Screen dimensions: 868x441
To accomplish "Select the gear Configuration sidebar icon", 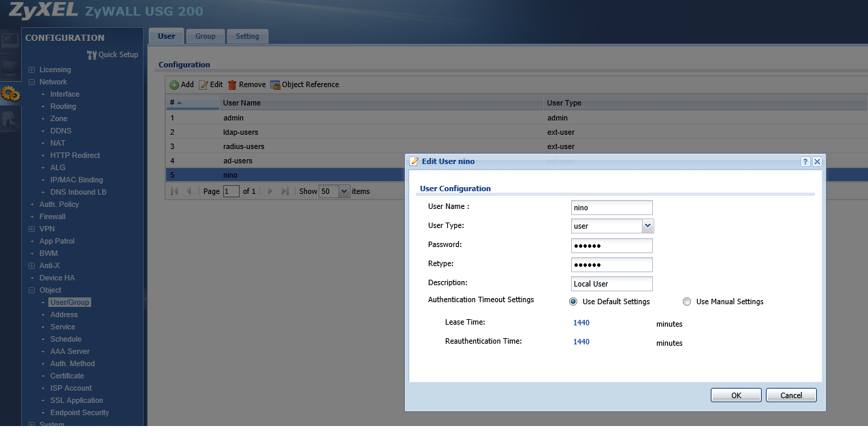I will coord(10,95).
